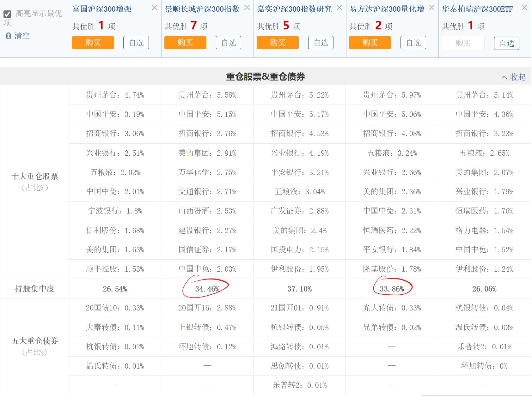The width and height of the screenshot is (532, 397).
Task: Select the 贵州茅台: 5.97% cell
Action: click(x=392, y=95)
